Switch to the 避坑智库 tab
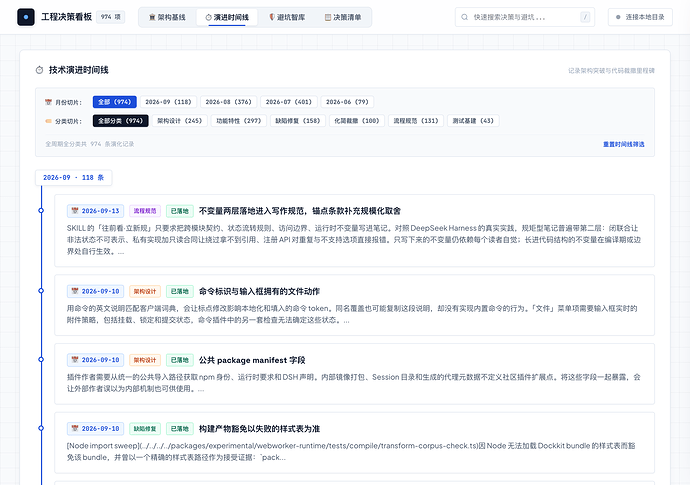This screenshot has height=485, width=690. pyautogui.click(x=287, y=17)
